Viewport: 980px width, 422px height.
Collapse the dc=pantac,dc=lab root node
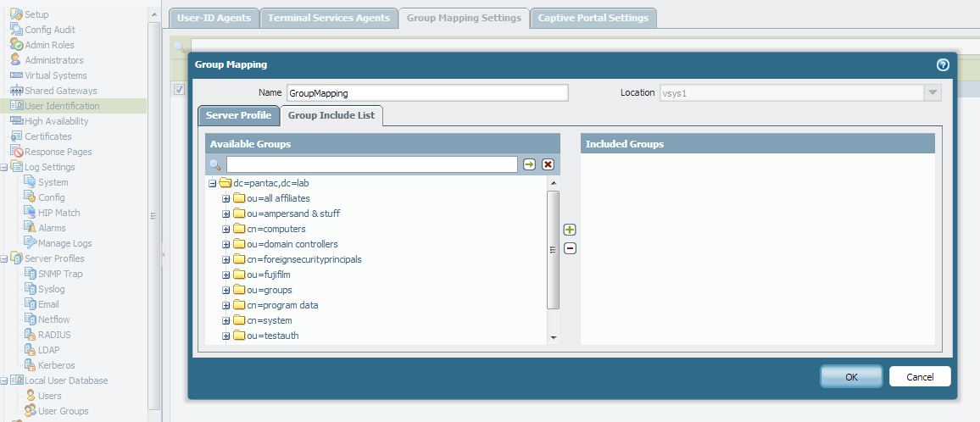click(213, 183)
